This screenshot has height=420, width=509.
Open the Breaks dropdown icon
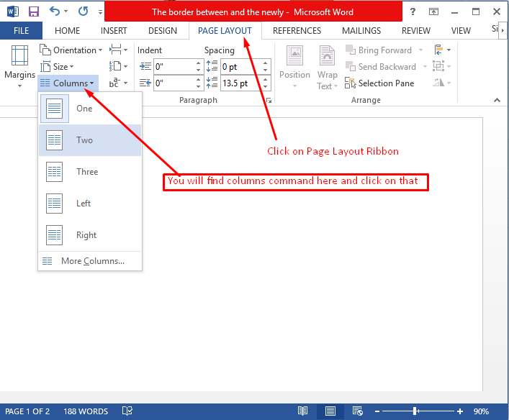[119, 50]
